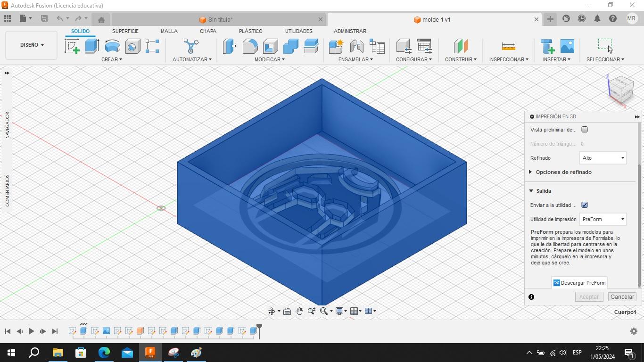Open the Utilidad de impresión PreForm dropdown
The width and height of the screenshot is (644, 362).
(x=603, y=219)
